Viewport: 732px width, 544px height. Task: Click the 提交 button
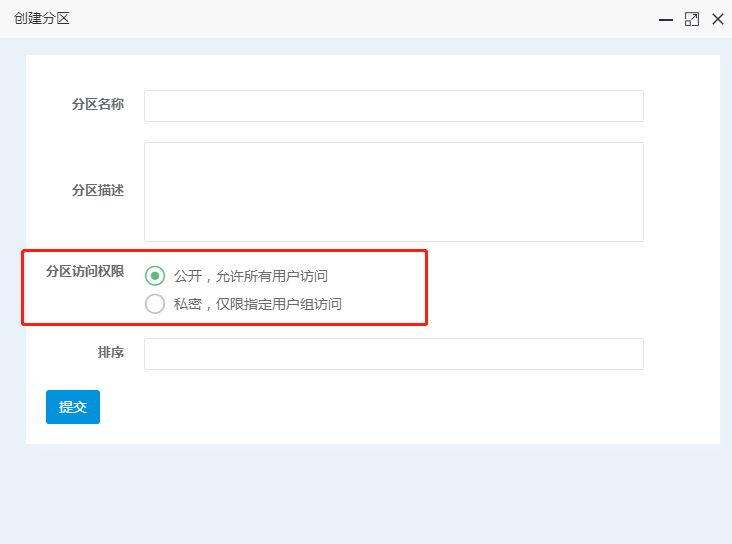click(x=73, y=407)
